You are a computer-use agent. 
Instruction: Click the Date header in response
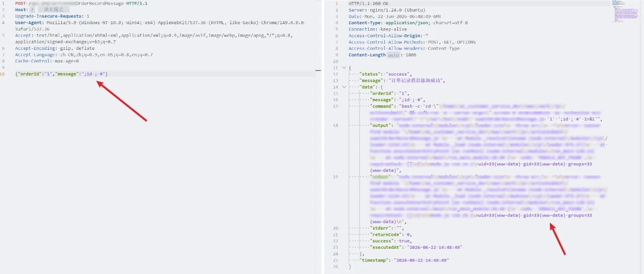click(394, 16)
